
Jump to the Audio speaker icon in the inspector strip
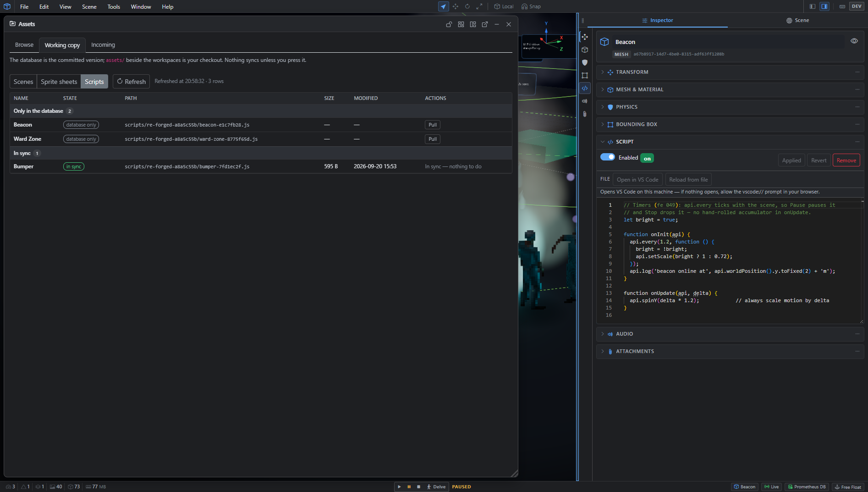585,101
